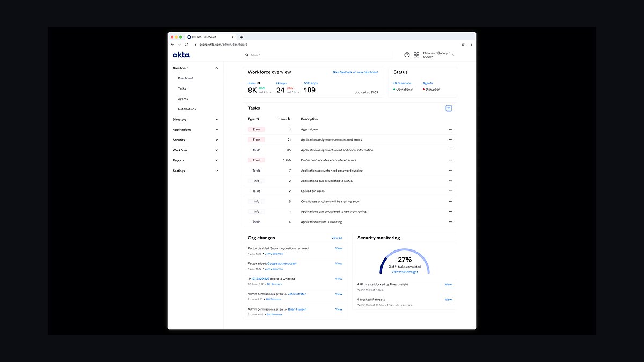The image size is (644, 362).
Task: Open options for password syncing row
Action: click(450, 171)
